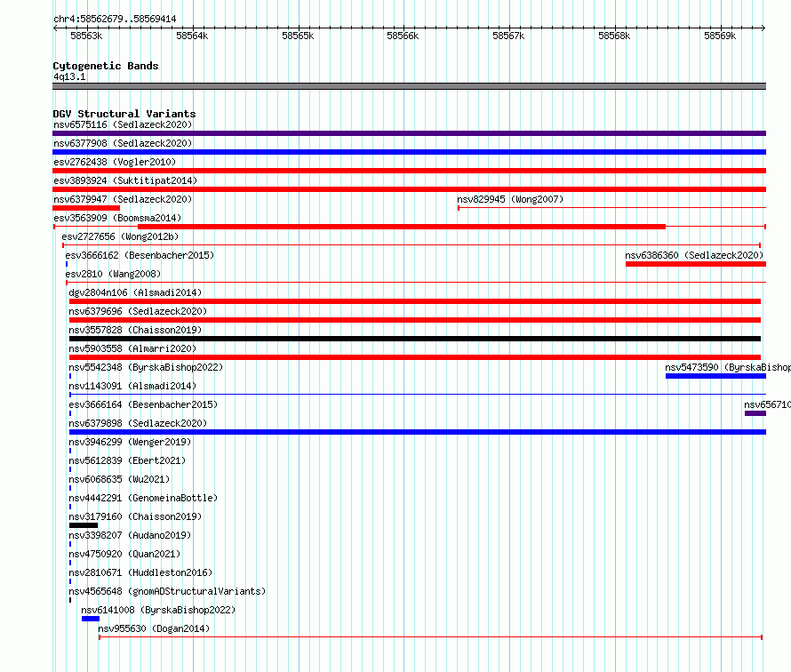Click esv3563909 (Boomsma2014) label

pyautogui.click(x=117, y=218)
